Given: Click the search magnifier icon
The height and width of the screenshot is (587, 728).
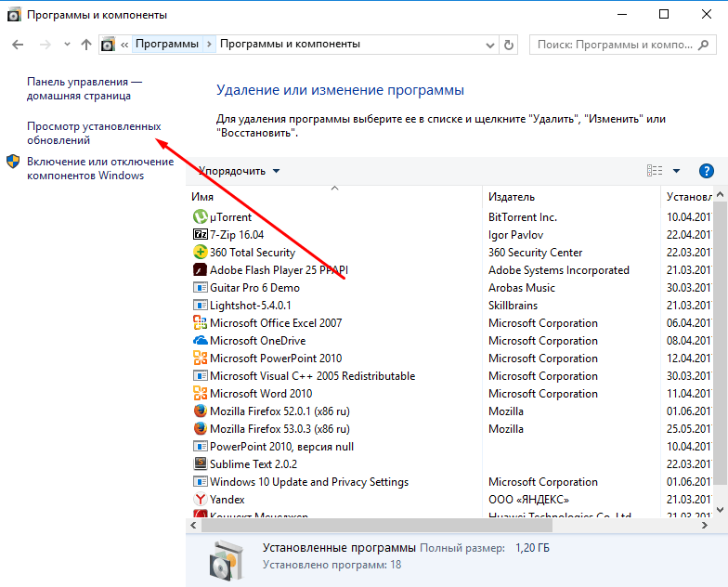Looking at the screenshot, I should [704, 45].
